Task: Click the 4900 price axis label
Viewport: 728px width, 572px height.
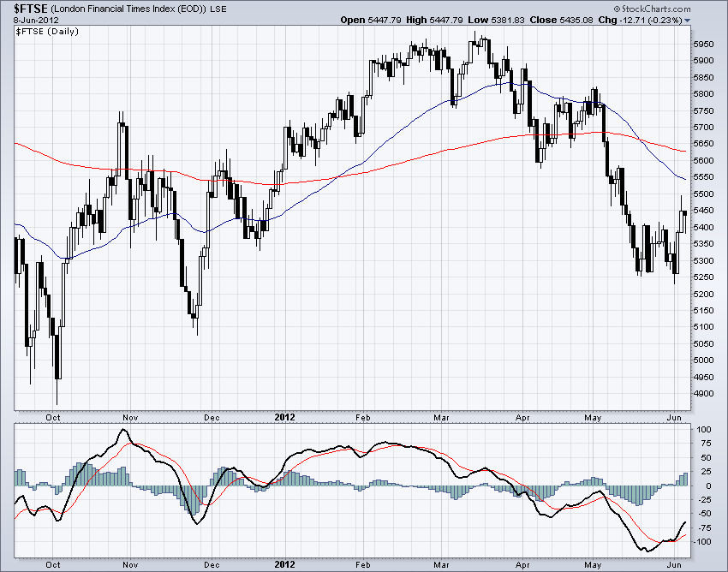Action: 703,394
